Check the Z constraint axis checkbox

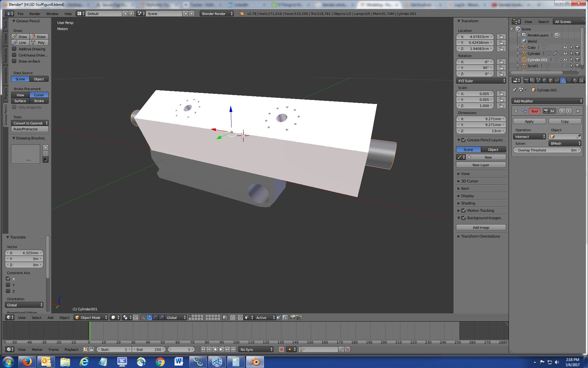click(8, 291)
